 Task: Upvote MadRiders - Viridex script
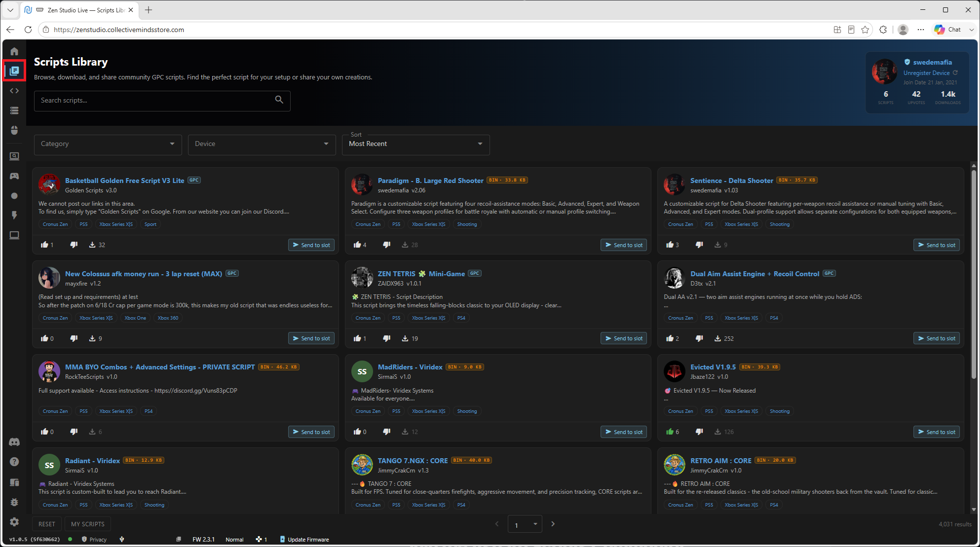357,432
